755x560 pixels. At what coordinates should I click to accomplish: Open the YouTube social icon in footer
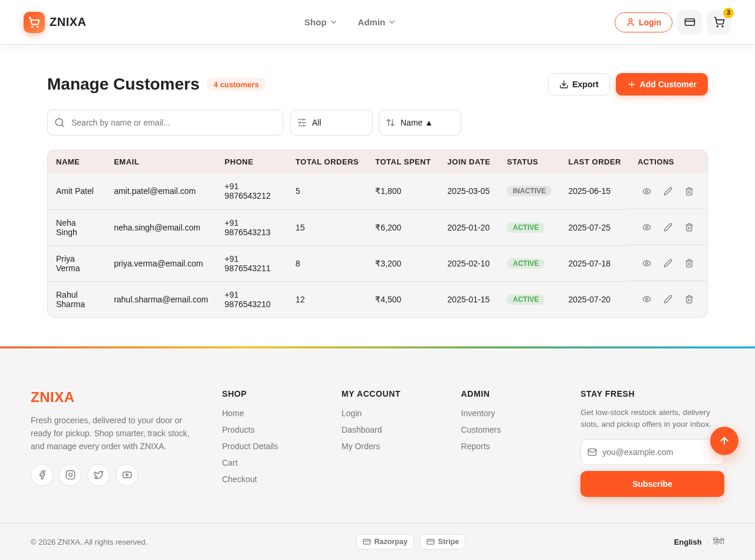tap(127, 475)
